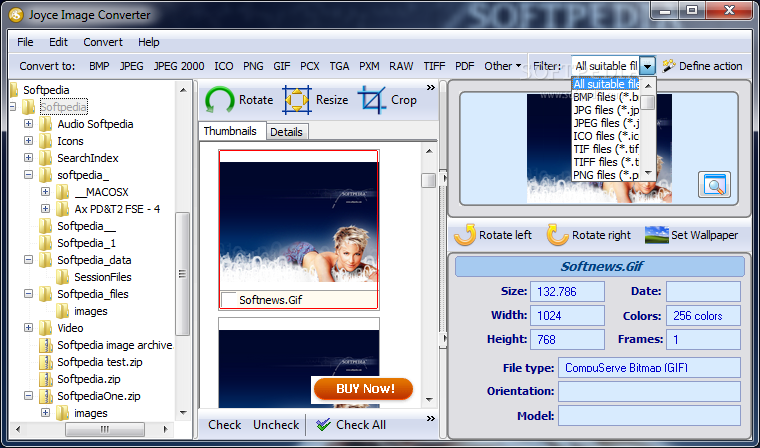The height and width of the screenshot is (448, 760).
Task: Expand the Video folder node
Action: [29, 328]
